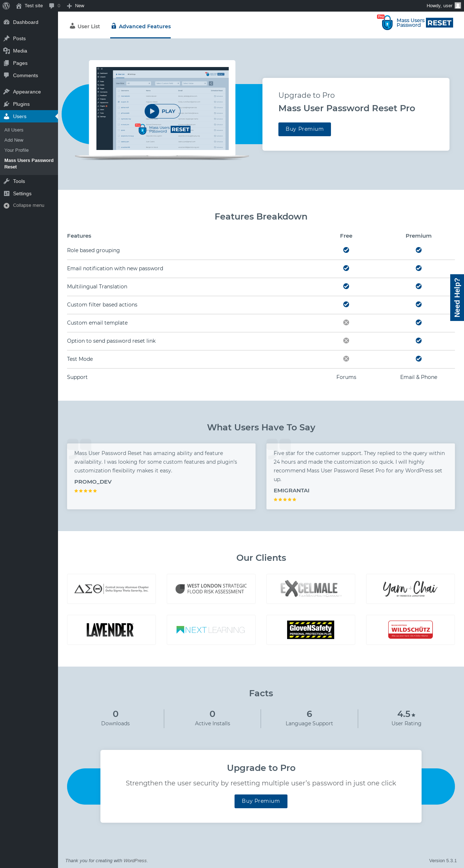
Task: Click the Delta Sigma Theta client logo
Action: click(111, 589)
